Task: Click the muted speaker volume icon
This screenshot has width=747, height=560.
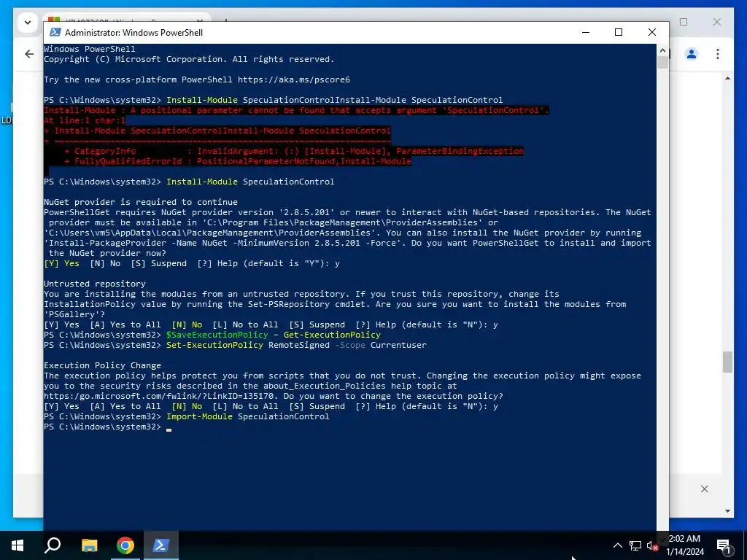Action: click(652, 545)
